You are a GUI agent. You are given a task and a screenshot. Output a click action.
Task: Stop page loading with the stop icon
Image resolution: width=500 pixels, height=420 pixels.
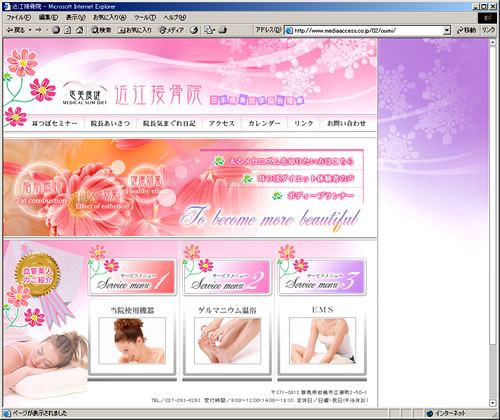click(x=56, y=30)
